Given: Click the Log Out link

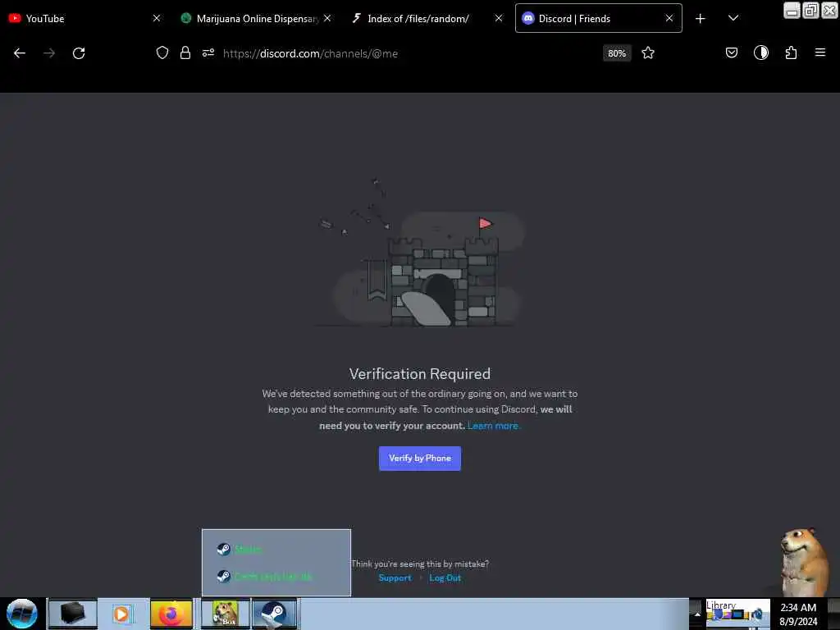Looking at the screenshot, I should [x=445, y=577].
